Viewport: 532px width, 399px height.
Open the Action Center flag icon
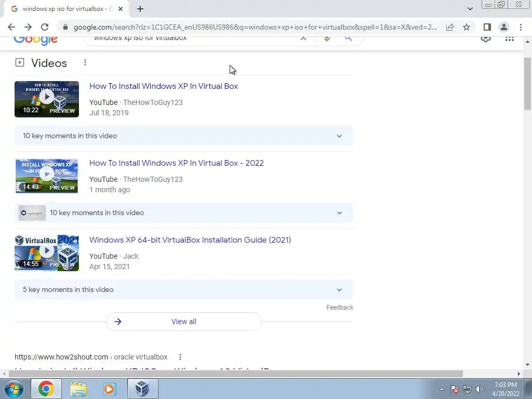click(x=455, y=389)
